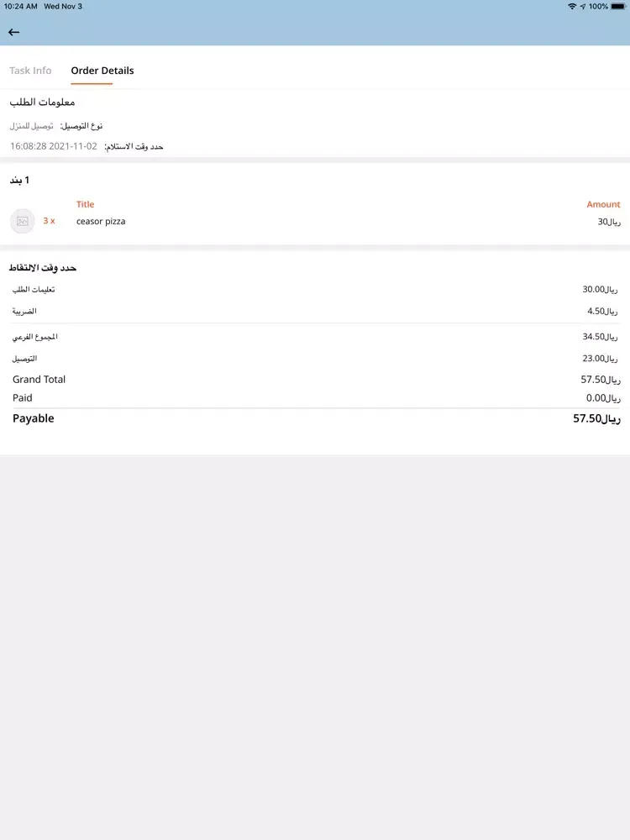Image resolution: width=630 pixels, height=840 pixels.
Task: Tap the 3 x quantity label
Action: click(50, 221)
